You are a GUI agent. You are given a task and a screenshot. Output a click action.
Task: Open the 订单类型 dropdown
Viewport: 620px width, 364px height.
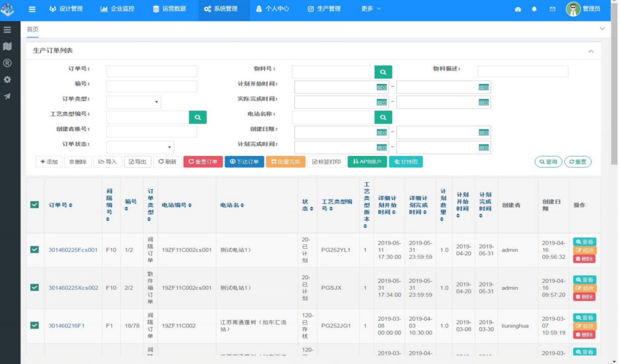coord(133,102)
